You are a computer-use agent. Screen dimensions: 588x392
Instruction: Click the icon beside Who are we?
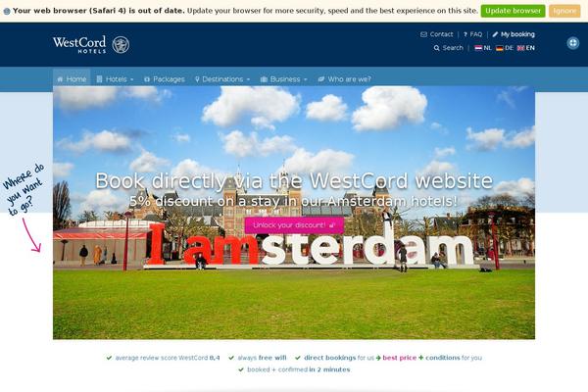[321, 79]
